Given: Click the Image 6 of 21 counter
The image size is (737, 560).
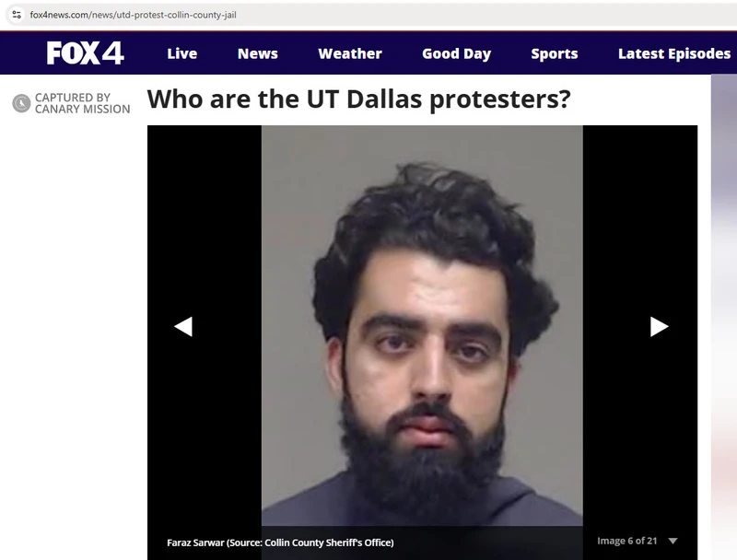Looking at the screenshot, I should click(627, 541).
